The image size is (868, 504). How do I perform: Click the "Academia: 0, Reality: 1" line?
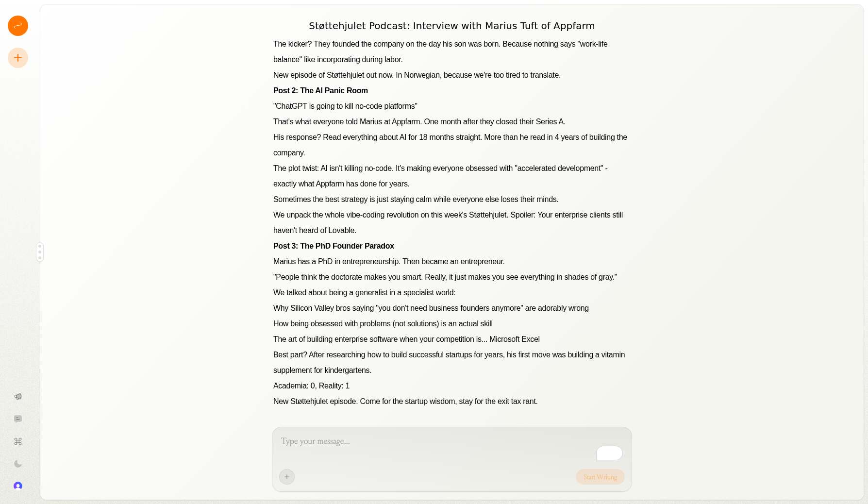tap(311, 386)
